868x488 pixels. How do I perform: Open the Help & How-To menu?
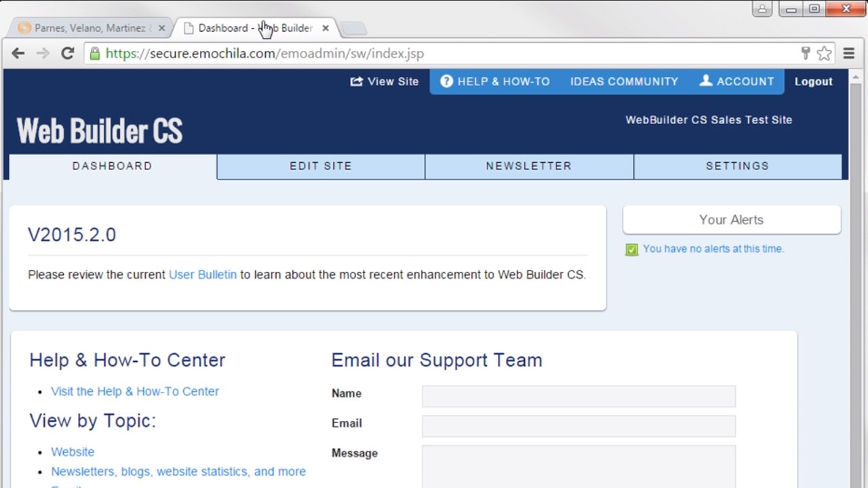point(495,81)
